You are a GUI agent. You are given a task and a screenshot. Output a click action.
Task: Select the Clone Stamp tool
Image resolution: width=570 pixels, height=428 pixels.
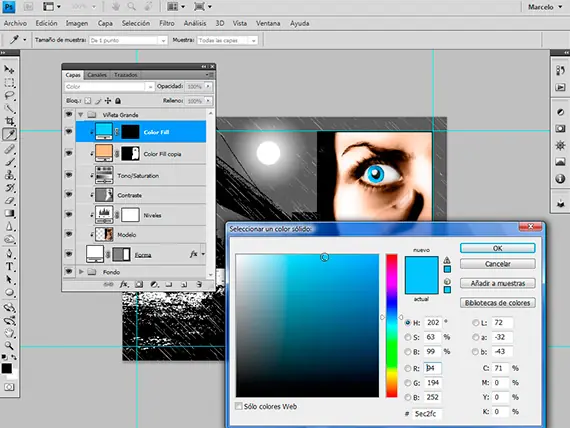pos(9,175)
